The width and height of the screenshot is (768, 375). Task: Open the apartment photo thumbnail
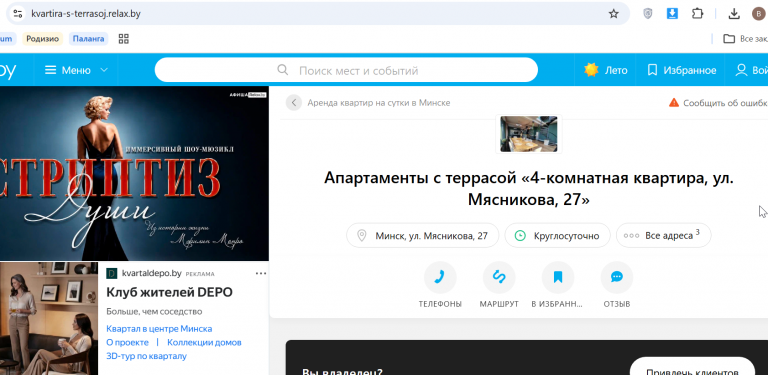(528, 134)
